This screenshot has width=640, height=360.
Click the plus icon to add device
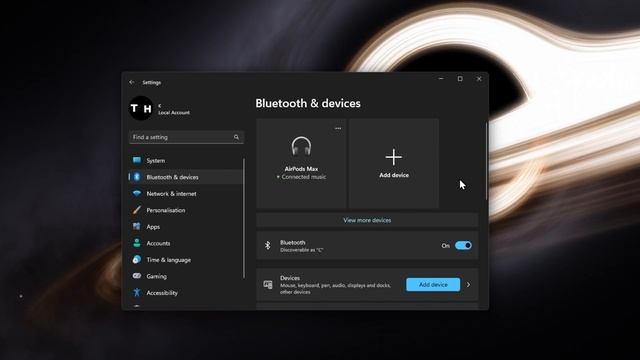393,157
